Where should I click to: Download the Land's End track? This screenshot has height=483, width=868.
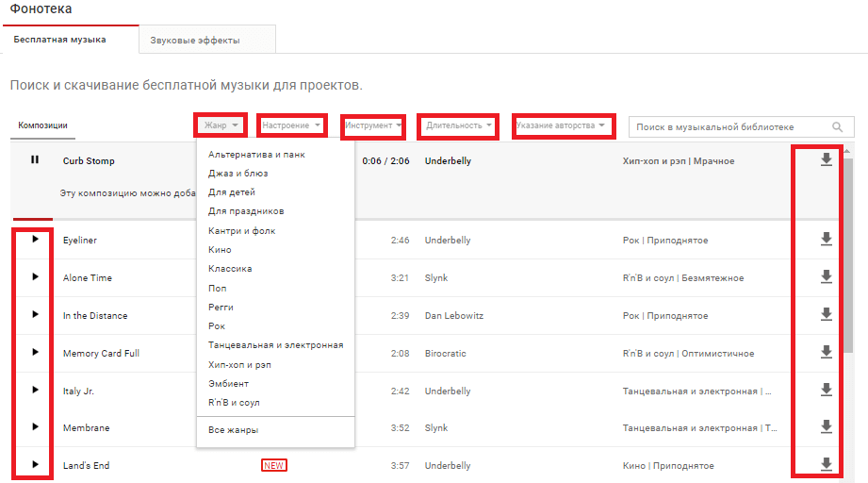coord(827,464)
